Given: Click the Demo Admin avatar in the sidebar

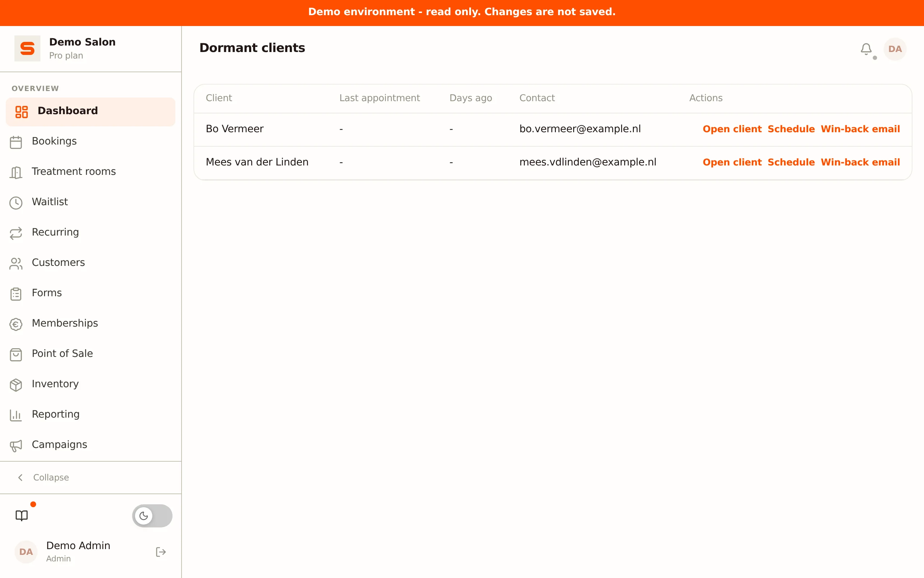Looking at the screenshot, I should [26, 552].
